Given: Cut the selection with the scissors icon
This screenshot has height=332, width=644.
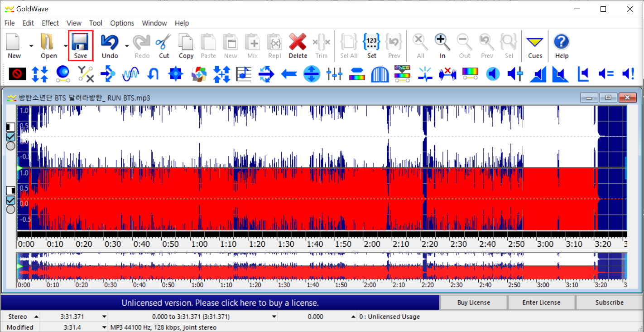Looking at the screenshot, I should (164, 45).
